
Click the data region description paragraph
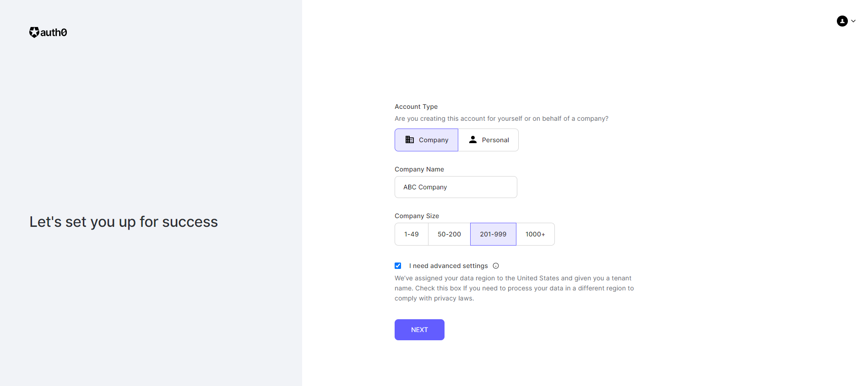pyautogui.click(x=514, y=288)
